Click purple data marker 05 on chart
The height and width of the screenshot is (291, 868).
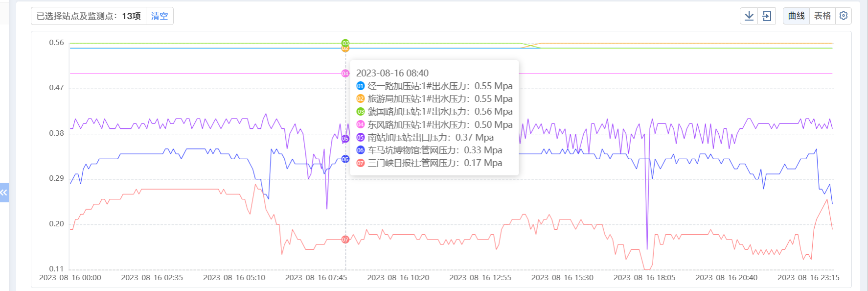(x=345, y=139)
